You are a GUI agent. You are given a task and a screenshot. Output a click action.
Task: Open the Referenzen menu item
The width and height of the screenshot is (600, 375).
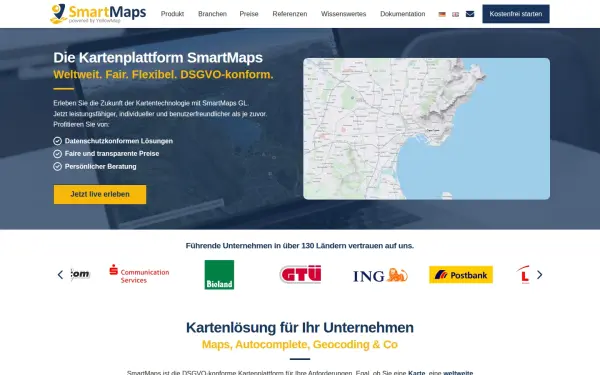(x=290, y=14)
